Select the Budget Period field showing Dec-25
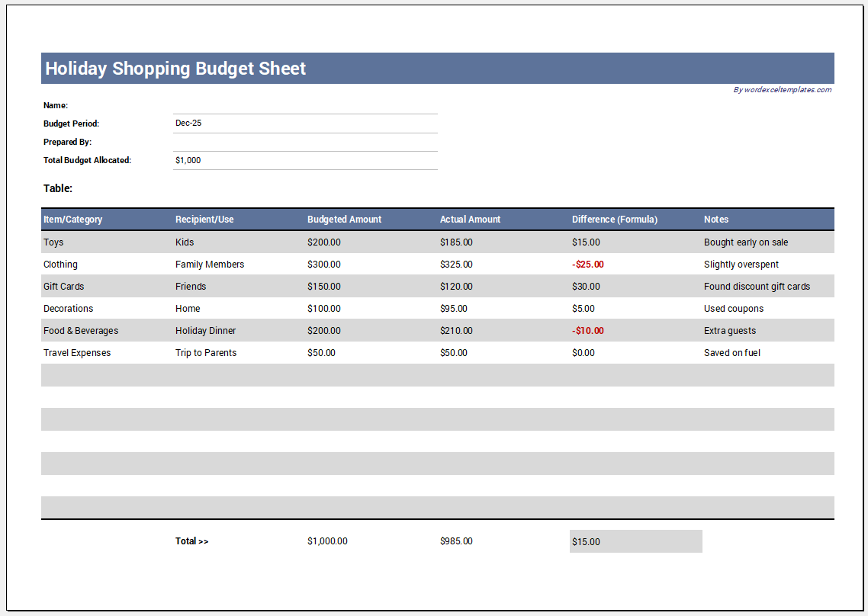Screen dimensions: 868x616 coord(305,124)
